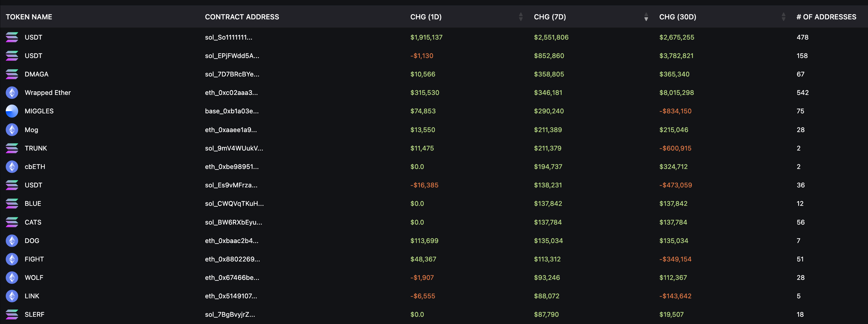
Task: Click contract address sol_Es9vMFrza...
Action: click(231, 185)
